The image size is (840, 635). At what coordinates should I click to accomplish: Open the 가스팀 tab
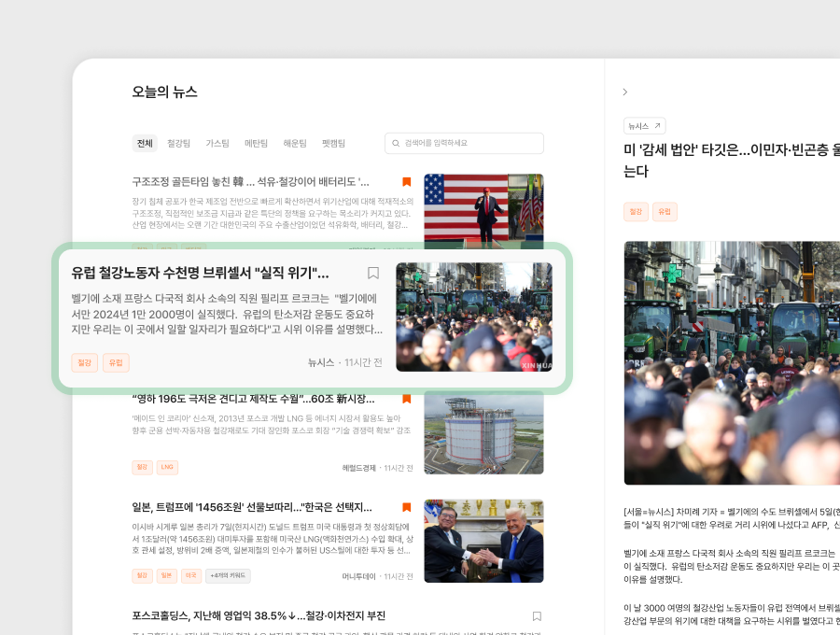coord(217,144)
